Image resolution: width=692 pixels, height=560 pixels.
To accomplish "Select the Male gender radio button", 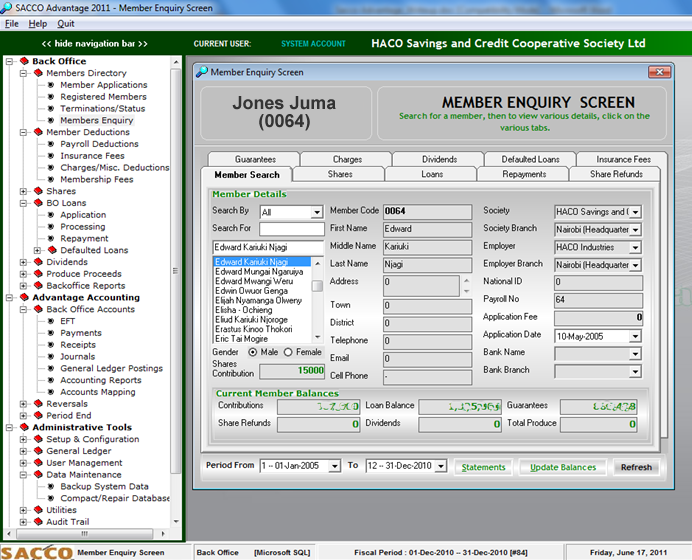I will 252,352.
